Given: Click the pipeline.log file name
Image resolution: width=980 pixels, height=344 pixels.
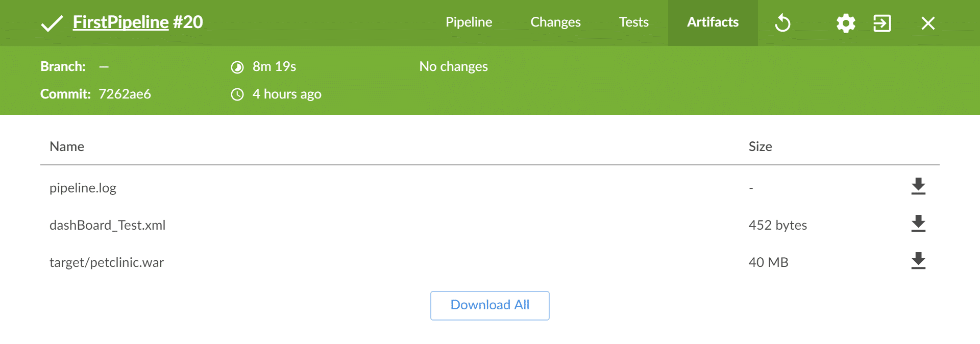Looking at the screenshot, I should [x=83, y=188].
